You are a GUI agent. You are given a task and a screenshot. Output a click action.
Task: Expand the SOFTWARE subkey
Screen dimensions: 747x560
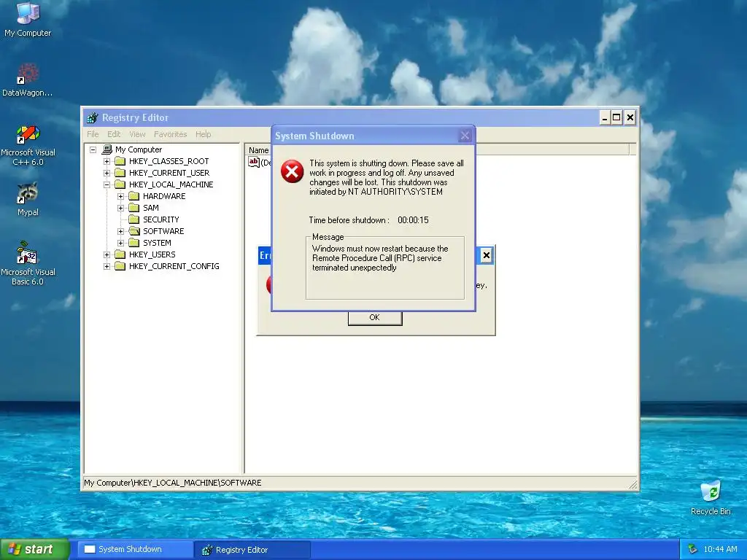point(120,231)
